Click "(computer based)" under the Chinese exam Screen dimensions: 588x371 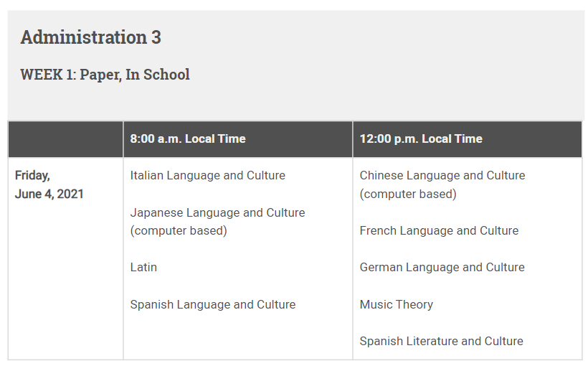click(x=408, y=194)
